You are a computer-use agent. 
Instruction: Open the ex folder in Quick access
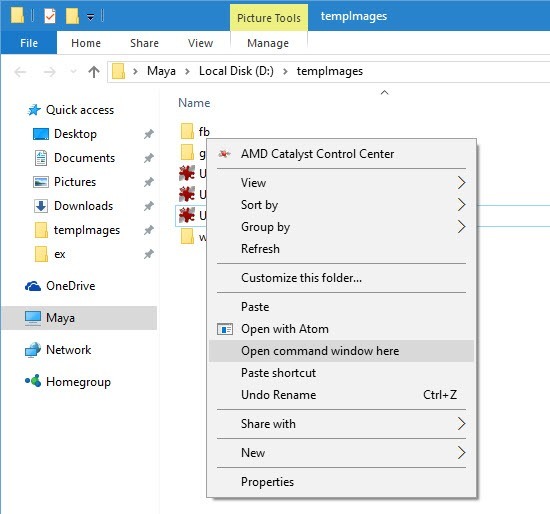coord(60,254)
